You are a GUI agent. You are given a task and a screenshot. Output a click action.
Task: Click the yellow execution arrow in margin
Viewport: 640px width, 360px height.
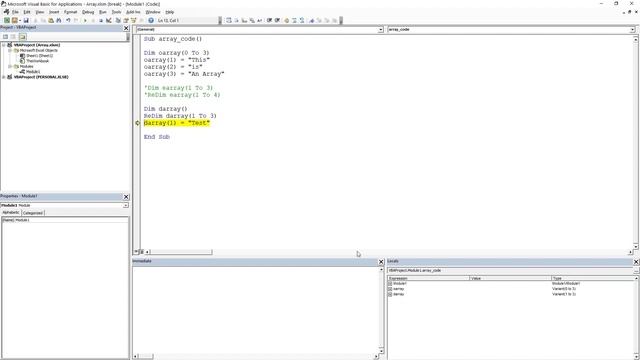tap(138, 123)
